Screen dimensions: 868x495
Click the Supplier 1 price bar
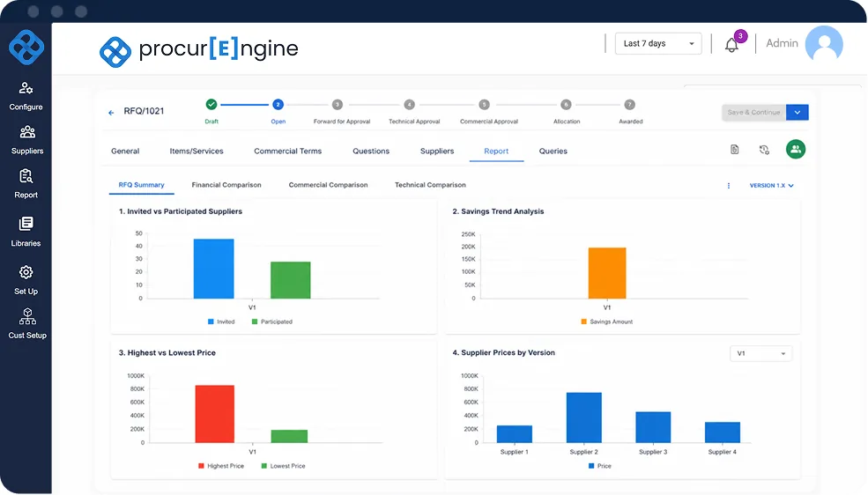pos(515,434)
